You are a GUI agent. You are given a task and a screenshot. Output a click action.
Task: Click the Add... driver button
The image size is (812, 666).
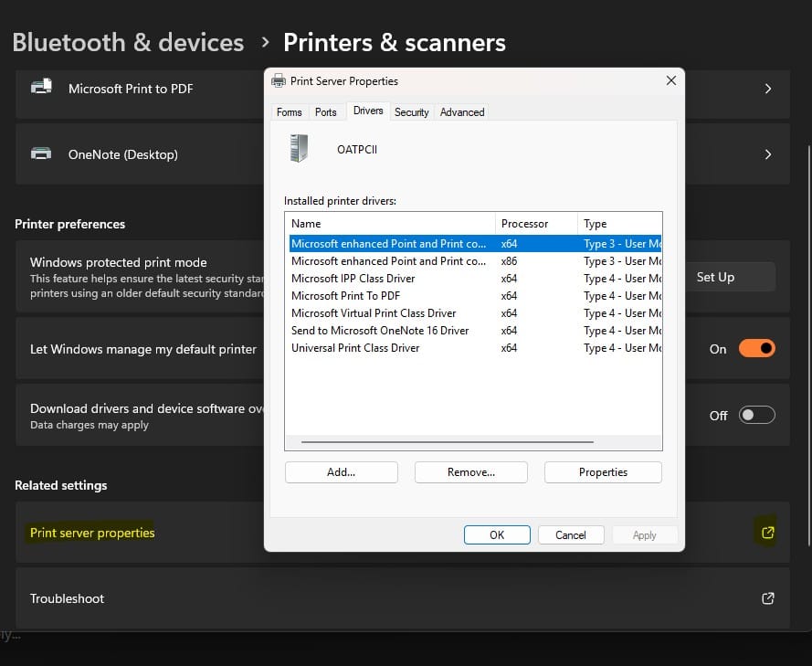point(342,472)
